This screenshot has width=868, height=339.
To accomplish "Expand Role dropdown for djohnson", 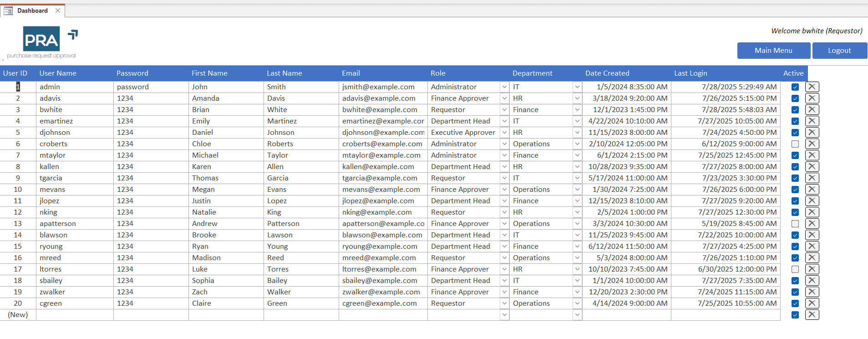I will coord(504,132).
